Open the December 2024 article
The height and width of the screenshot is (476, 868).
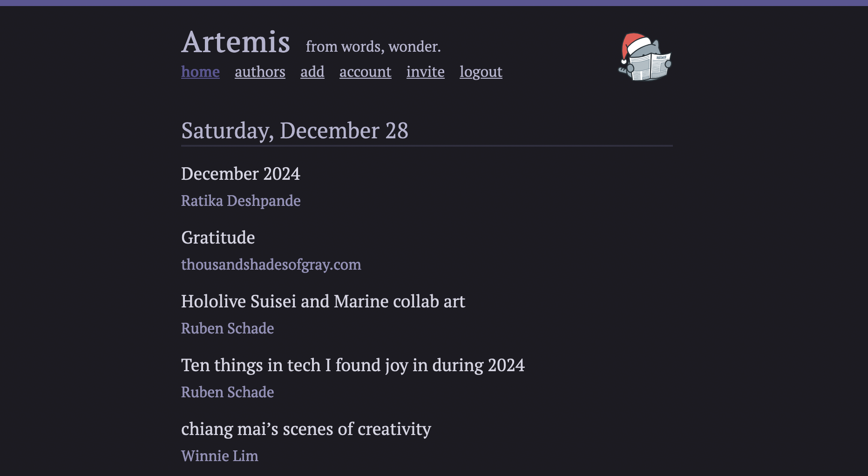241,174
